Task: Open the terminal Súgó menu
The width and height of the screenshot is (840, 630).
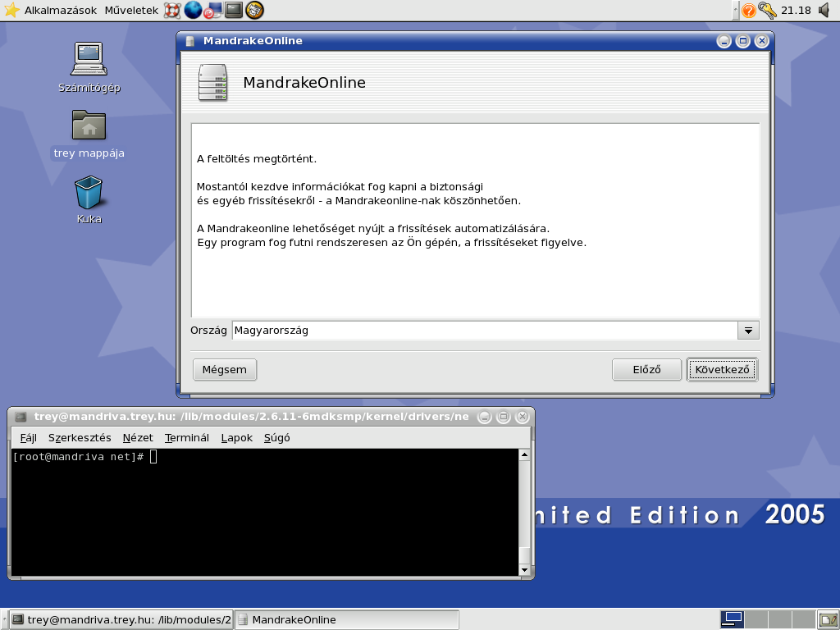Action: (277, 438)
